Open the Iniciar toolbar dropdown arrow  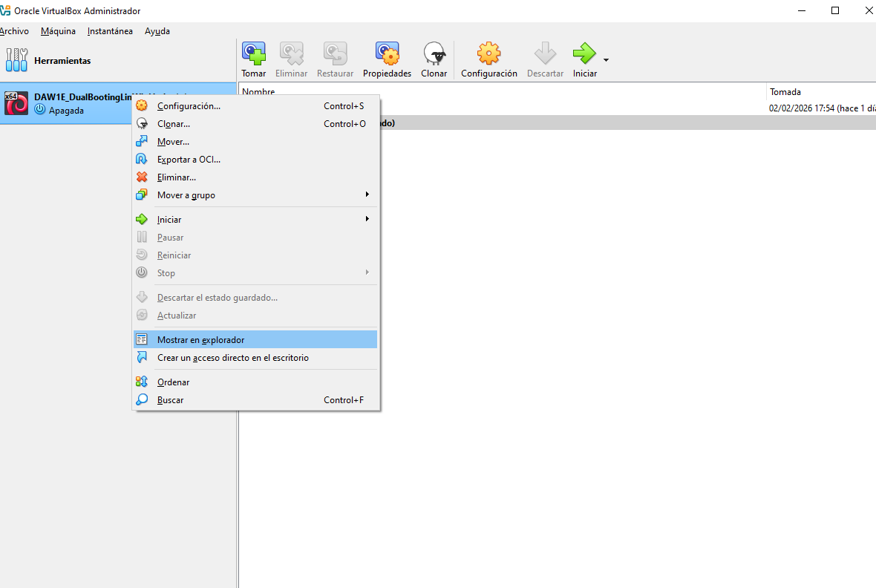click(x=607, y=60)
